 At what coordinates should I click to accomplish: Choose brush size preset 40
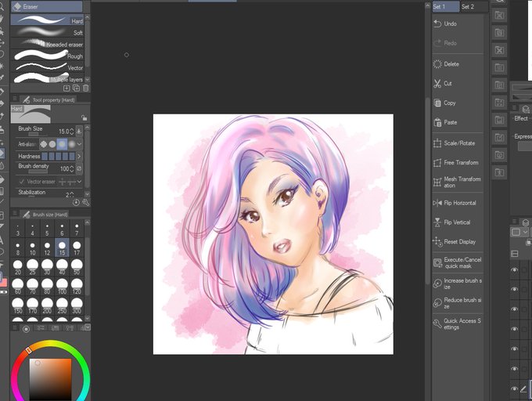click(62, 268)
